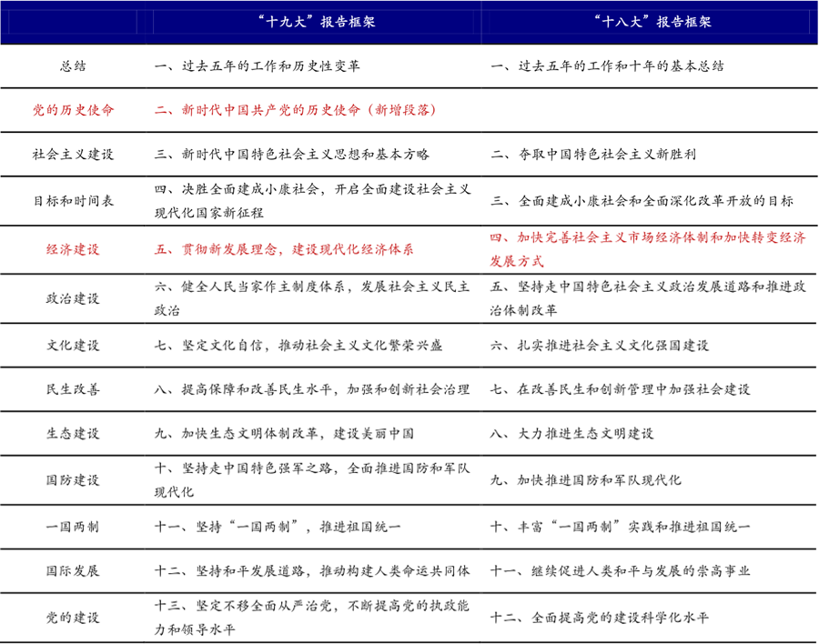Viewport: 819px width, 644px height.
Task: Click 十、坚持走中国特色强军之路 cell
Action: coord(312,480)
